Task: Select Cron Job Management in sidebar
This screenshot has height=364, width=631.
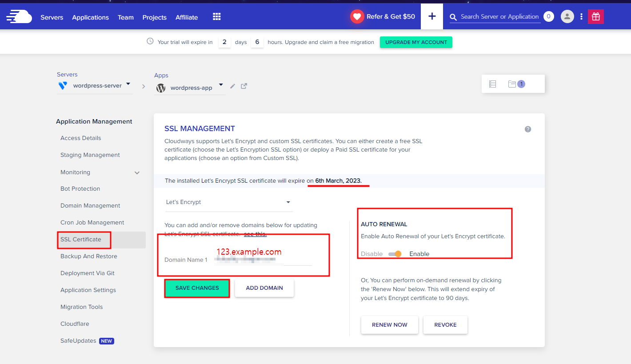Action: [92, 223]
